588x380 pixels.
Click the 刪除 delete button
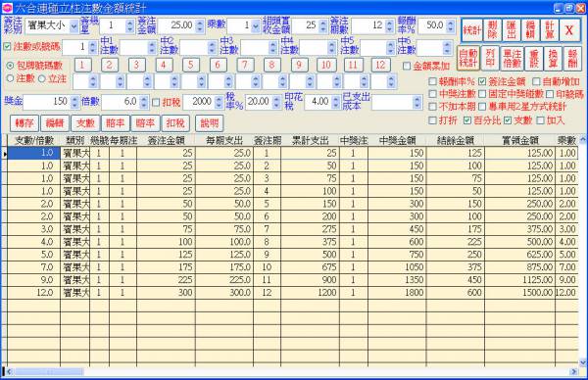coord(492,30)
